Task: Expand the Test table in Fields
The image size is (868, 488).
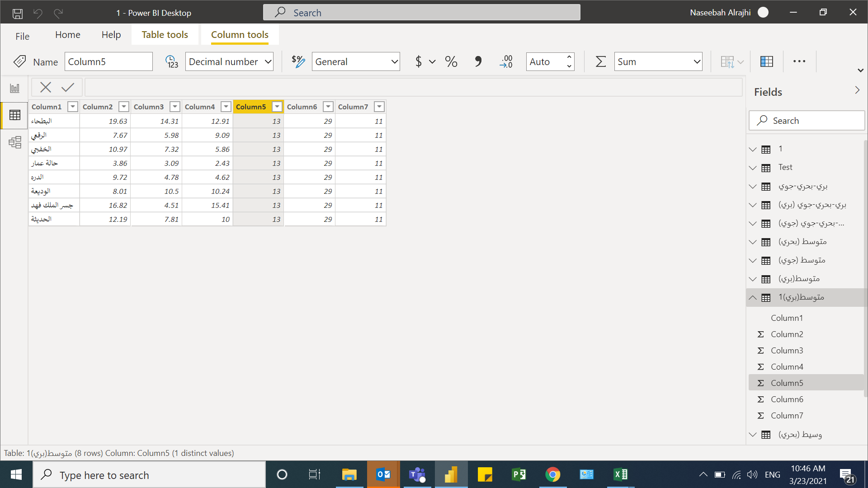Action: (753, 168)
